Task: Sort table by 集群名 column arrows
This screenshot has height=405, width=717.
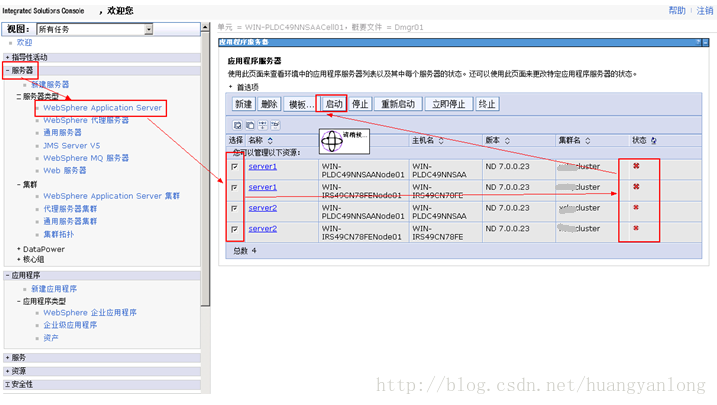Action: [x=588, y=140]
